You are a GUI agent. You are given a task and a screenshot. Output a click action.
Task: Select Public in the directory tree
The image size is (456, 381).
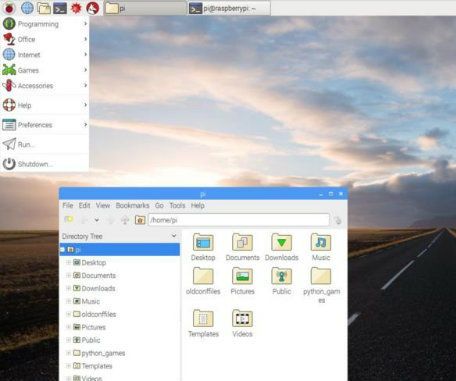(91, 340)
